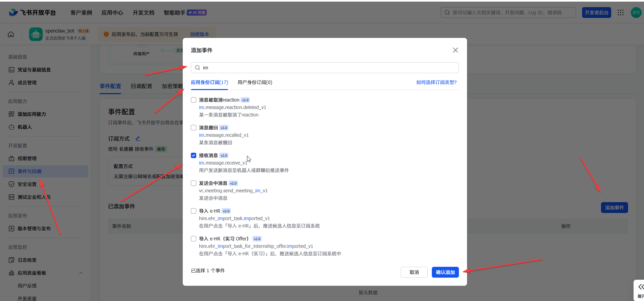Open the apps grid icon in header
This screenshot has height=301, width=644.
click(620, 13)
